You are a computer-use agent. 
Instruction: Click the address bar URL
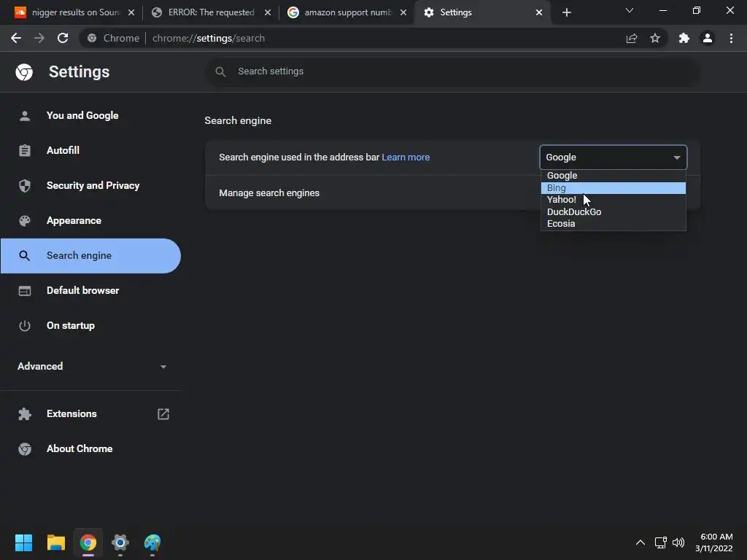[x=208, y=38]
